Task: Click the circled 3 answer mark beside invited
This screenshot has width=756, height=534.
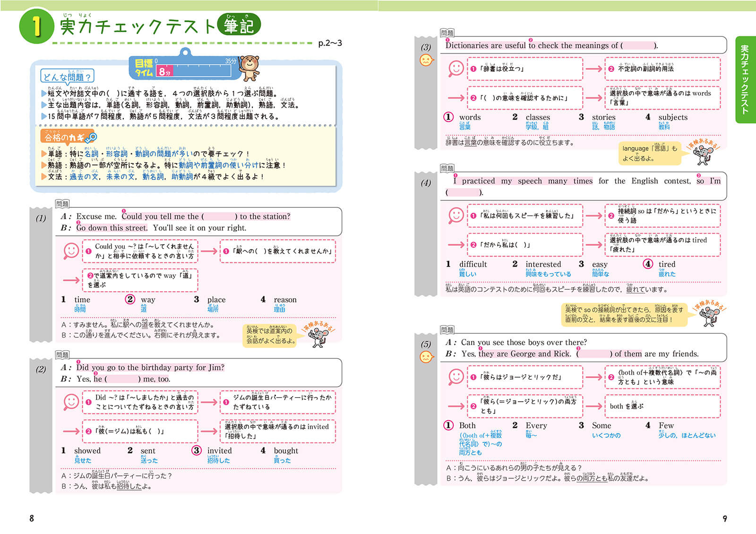Action: point(197,450)
